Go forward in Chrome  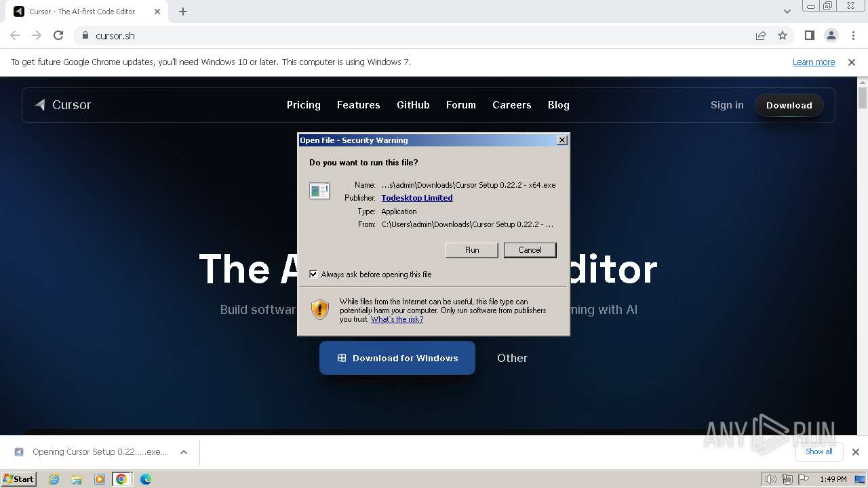(x=37, y=35)
